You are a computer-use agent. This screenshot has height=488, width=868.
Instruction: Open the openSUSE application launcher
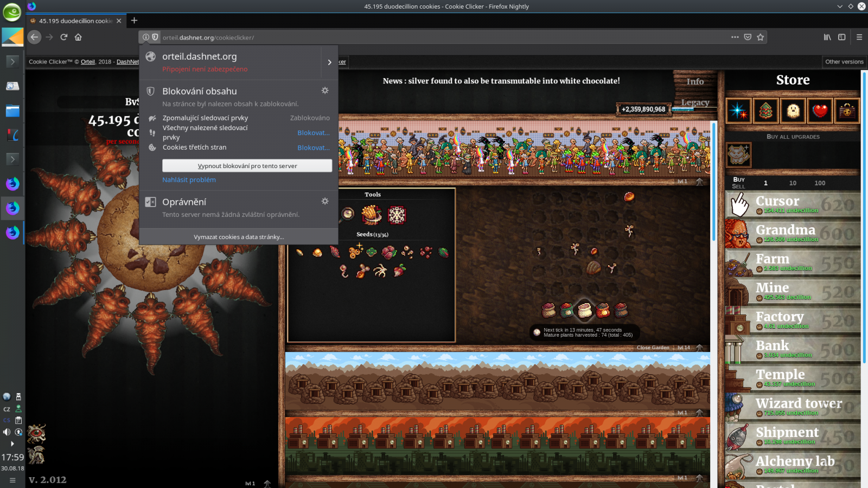[x=12, y=12]
